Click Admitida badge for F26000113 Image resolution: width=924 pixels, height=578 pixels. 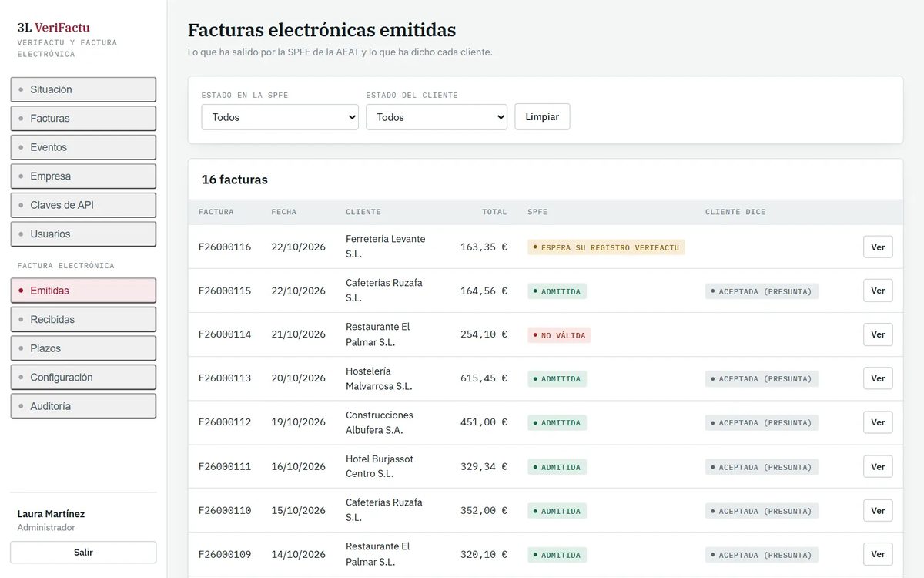(x=557, y=379)
